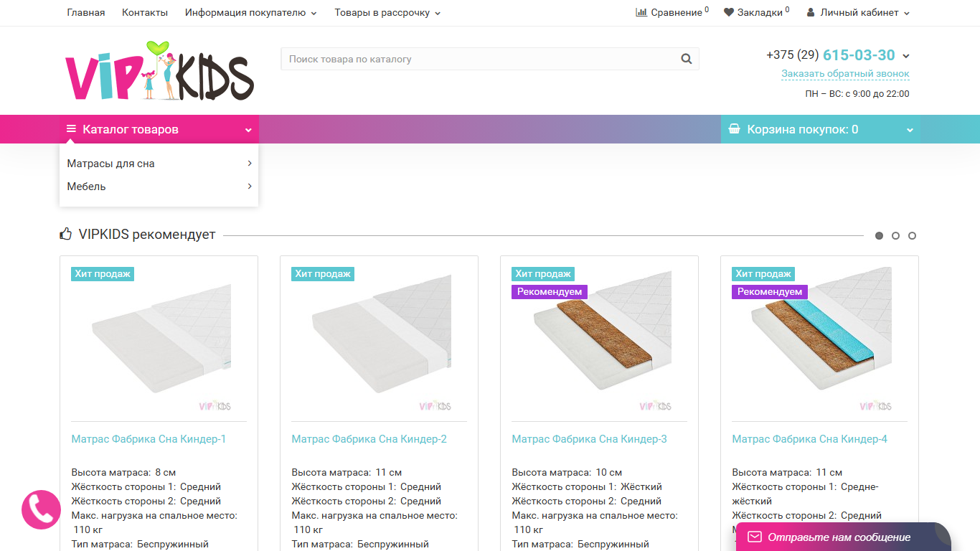Expand phone numbers dropdown arrow
Image resolution: width=980 pixels, height=551 pixels.
(x=906, y=56)
